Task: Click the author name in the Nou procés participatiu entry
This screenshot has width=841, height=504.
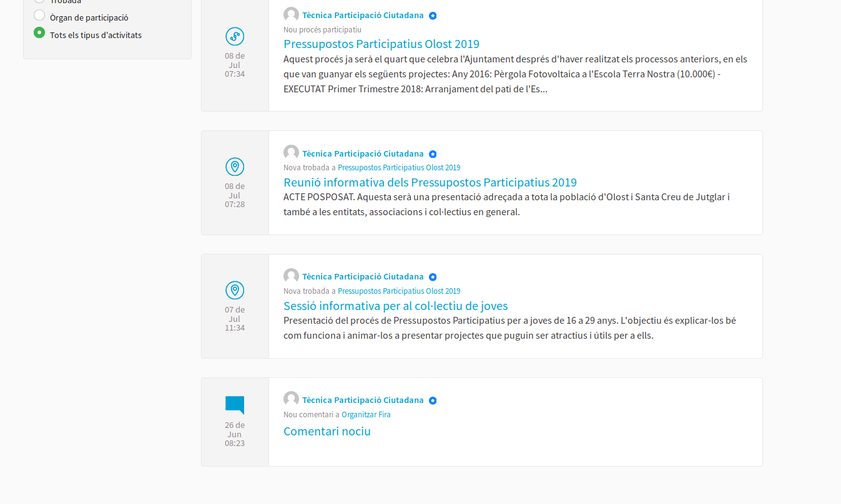Action: coord(363,15)
